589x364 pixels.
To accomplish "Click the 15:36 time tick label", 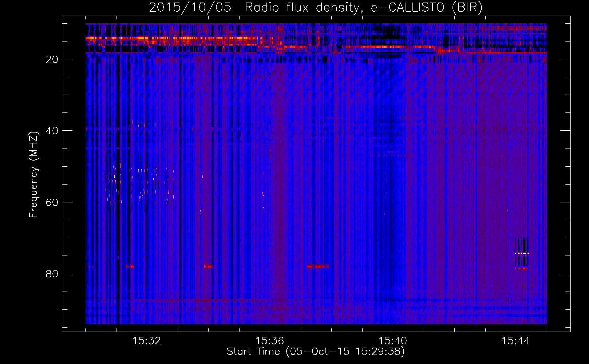I will click(x=270, y=341).
